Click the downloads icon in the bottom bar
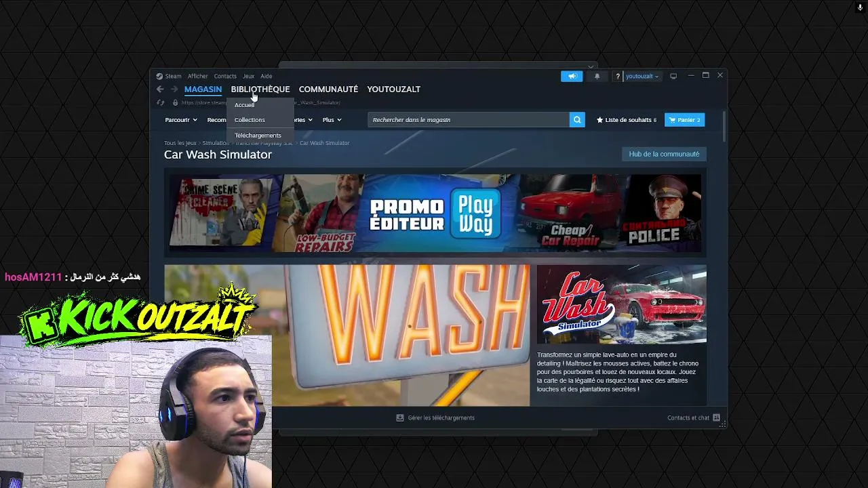Screen dimensions: 868x488 pos(400,418)
